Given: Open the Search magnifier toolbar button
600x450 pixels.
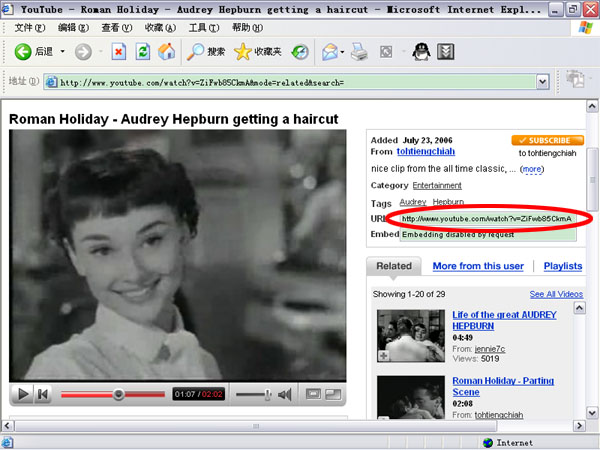Looking at the screenshot, I should click(206, 52).
